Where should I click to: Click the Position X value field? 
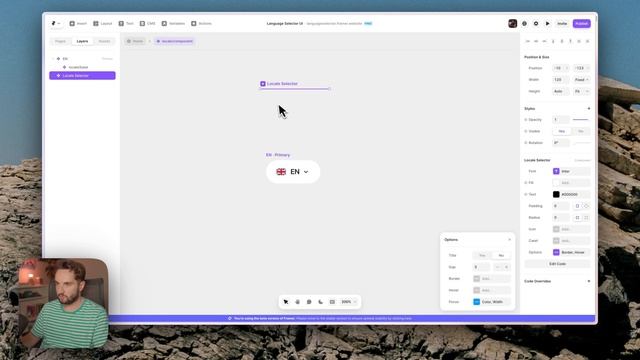point(561,68)
